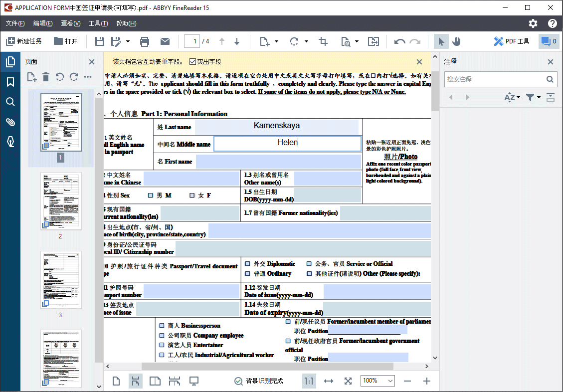Select the Crop tool
Image resolution: width=563 pixels, height=392 pixels.
coord(323,41)
